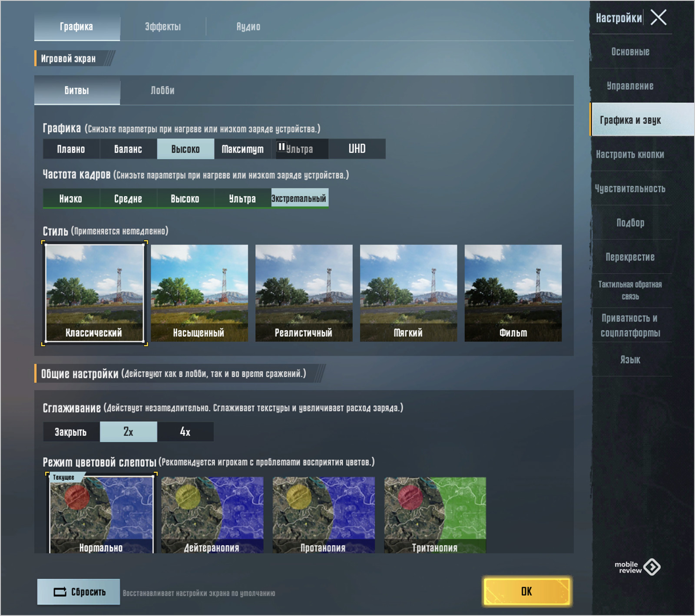Click the pause icon on the Ультра option

[281, 147]
